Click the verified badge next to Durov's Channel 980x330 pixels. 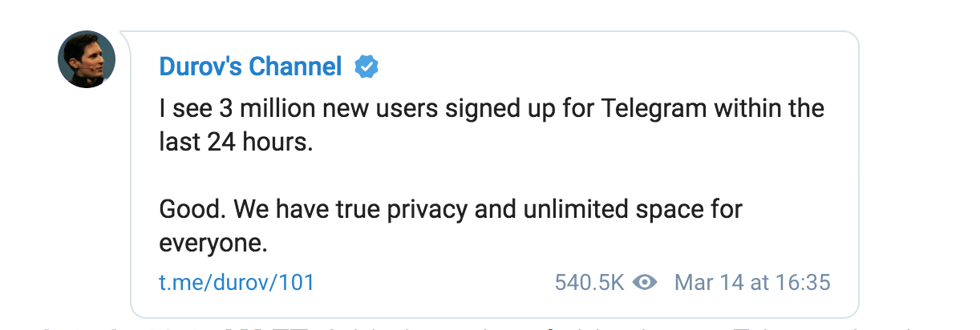tap(366, 66)
